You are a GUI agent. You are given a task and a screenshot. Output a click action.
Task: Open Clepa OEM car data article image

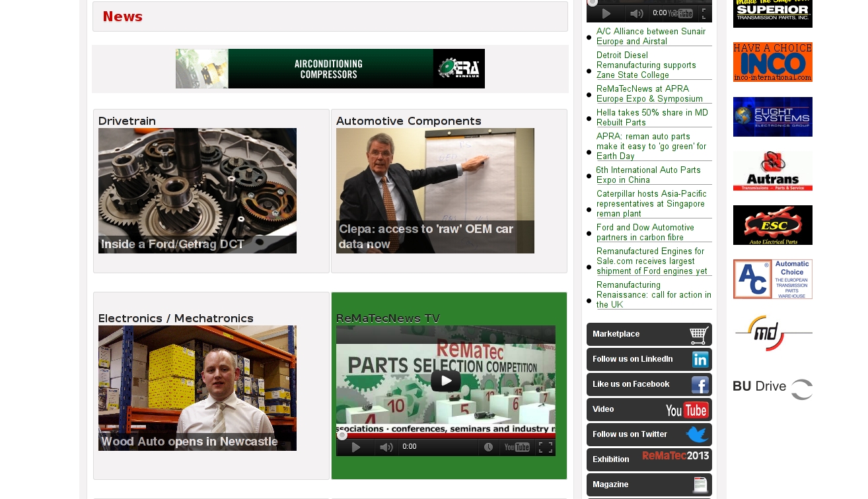[435, 191]
